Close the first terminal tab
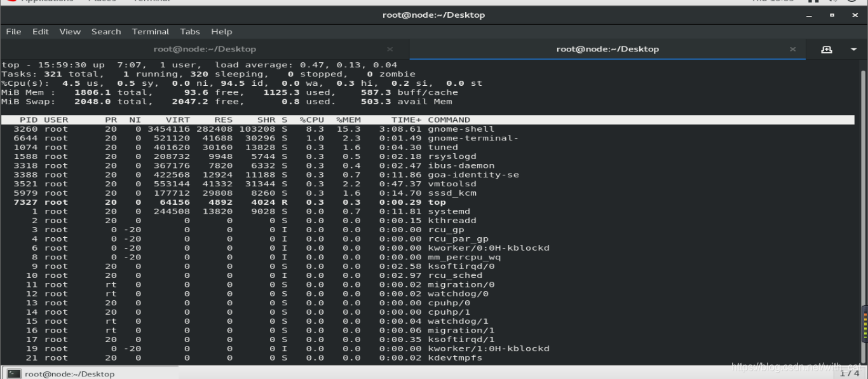 pos(390,49)
